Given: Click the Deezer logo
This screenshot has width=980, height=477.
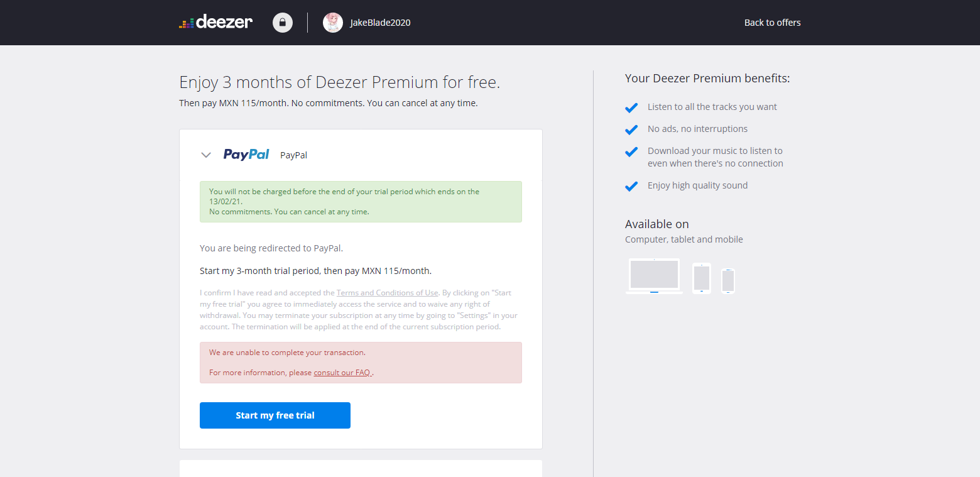Looking at the screenshot, I should [x=215, y=22].
